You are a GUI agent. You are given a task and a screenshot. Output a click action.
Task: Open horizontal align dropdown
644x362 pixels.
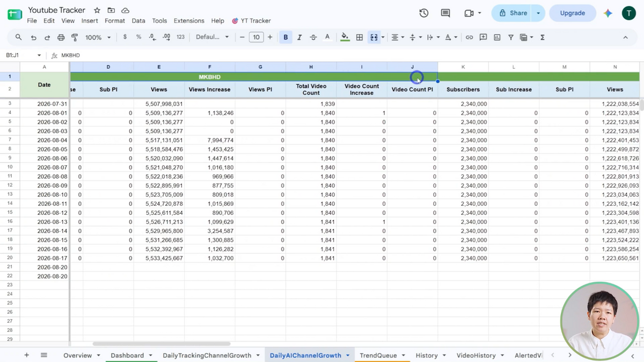tap(397, 37)
